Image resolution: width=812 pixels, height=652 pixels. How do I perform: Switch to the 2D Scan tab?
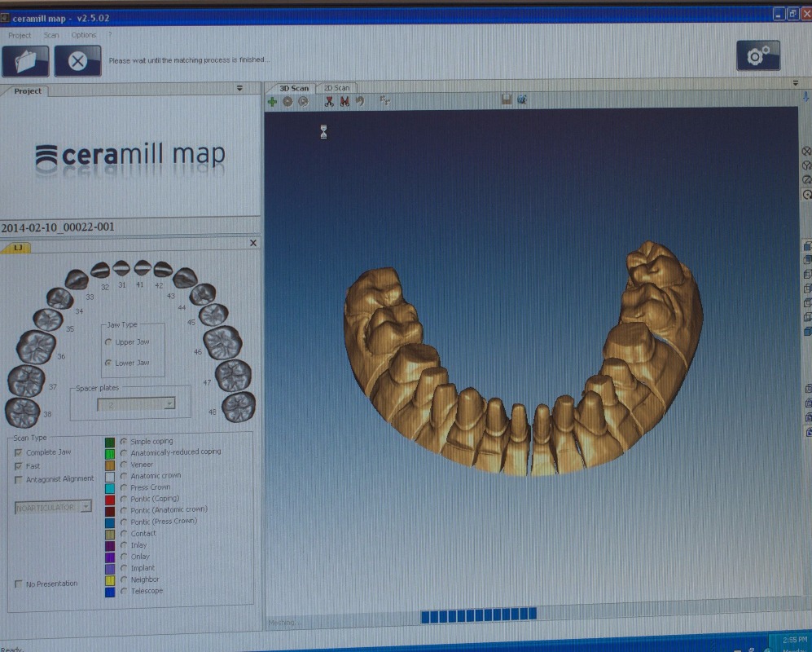[x=336, y=88]
